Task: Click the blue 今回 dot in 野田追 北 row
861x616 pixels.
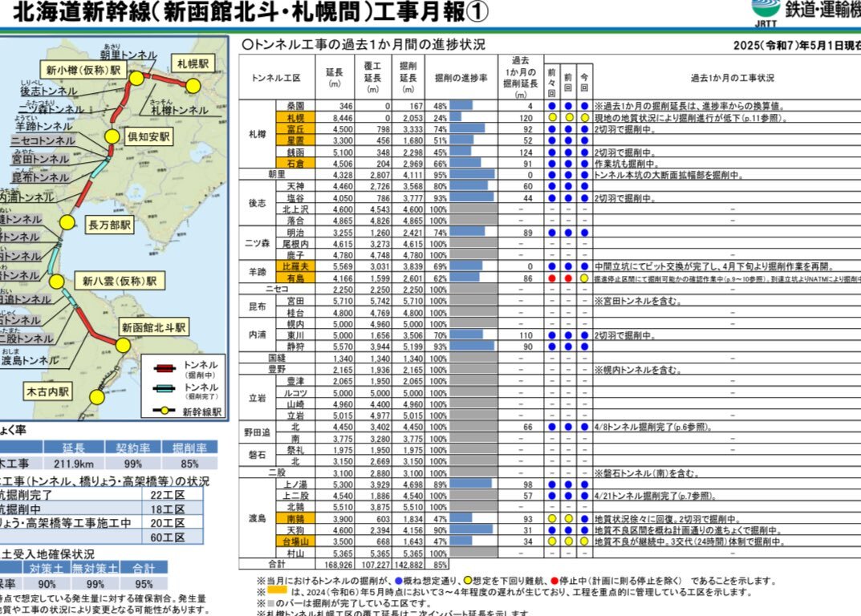Action: pos(584,427)
